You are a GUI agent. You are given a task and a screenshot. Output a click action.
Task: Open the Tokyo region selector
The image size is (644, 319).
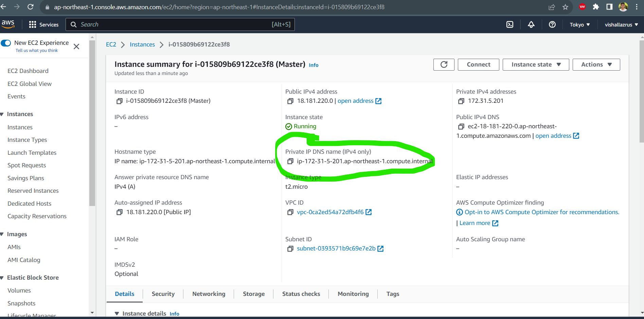580,24
